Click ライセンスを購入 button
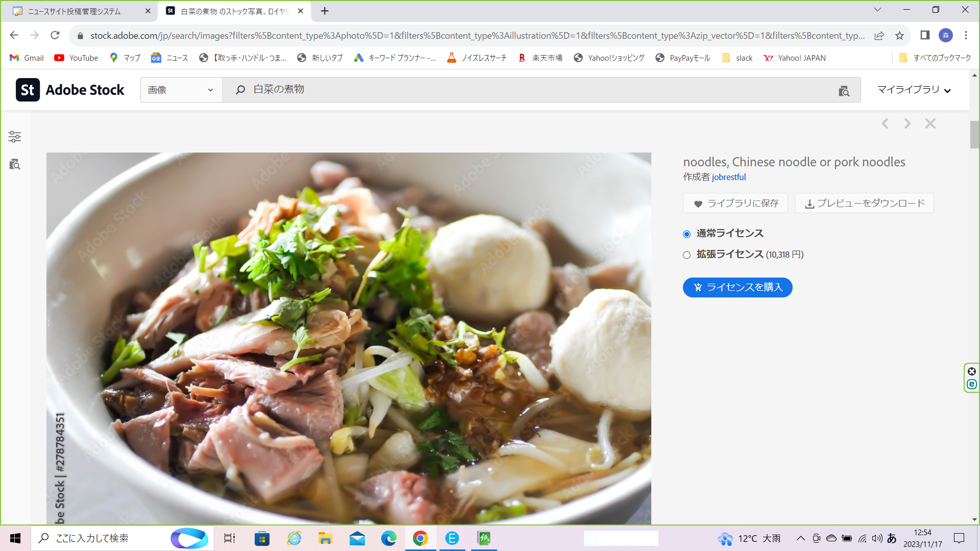Viewport: 980px width, 551px height. coord(738,287)
